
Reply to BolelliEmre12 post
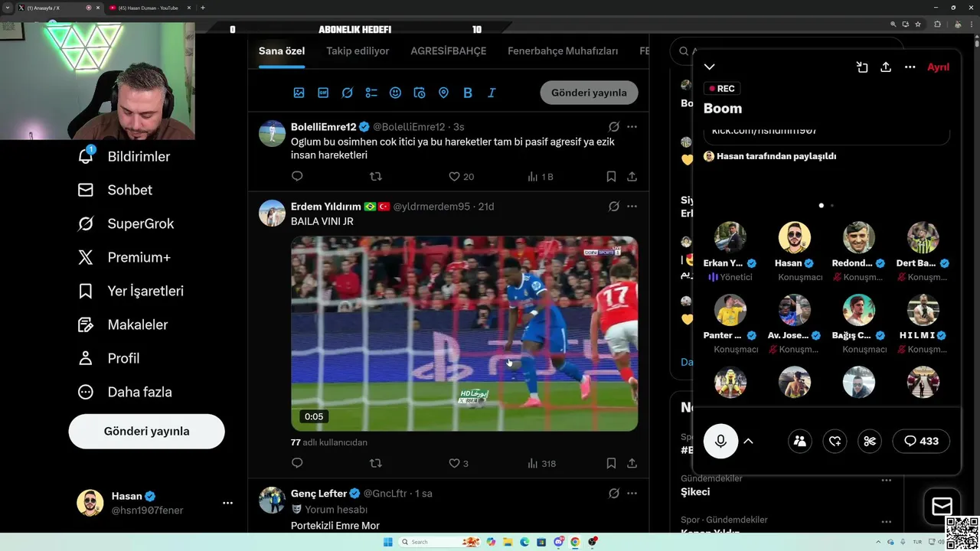click(x=297, y=176)
